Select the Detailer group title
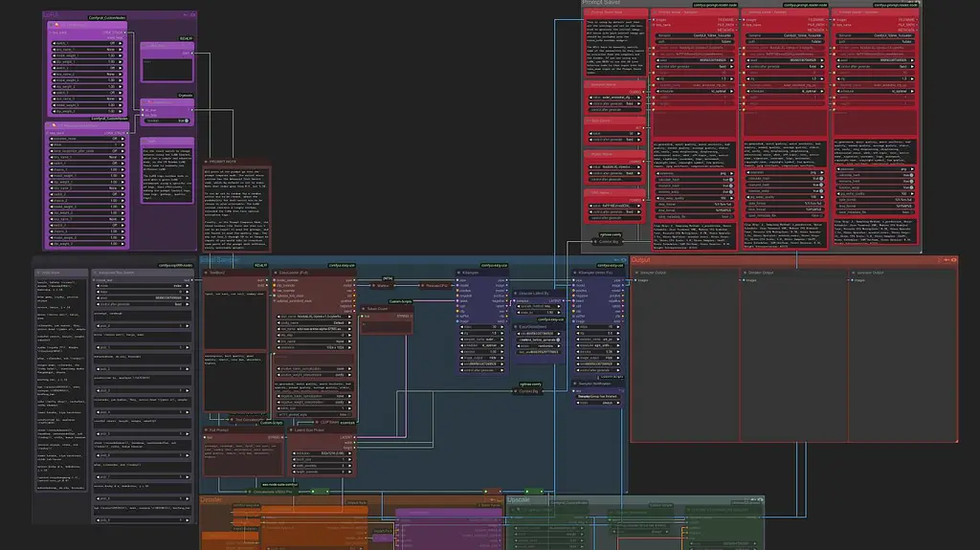 (212, 499)
